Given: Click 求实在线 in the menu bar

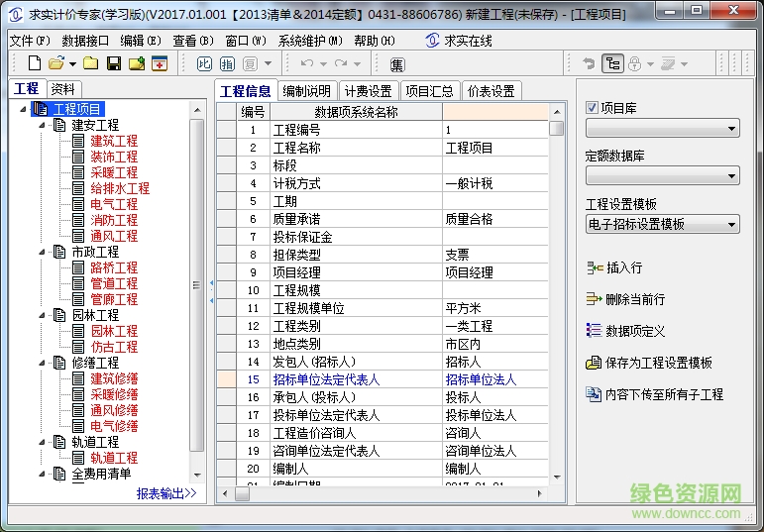Looking at the screenshot, I should 457,41.
